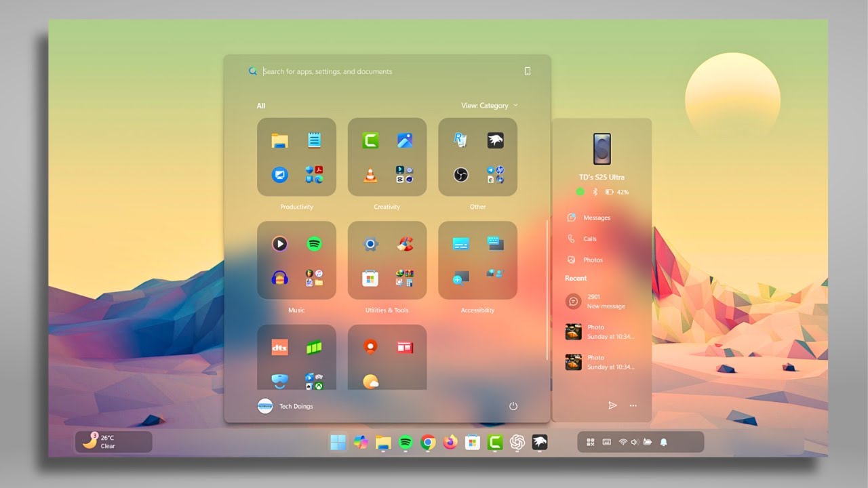Expand the Music folder's small icon group
This screenshot has width=868, height=488.
(314, 278)
